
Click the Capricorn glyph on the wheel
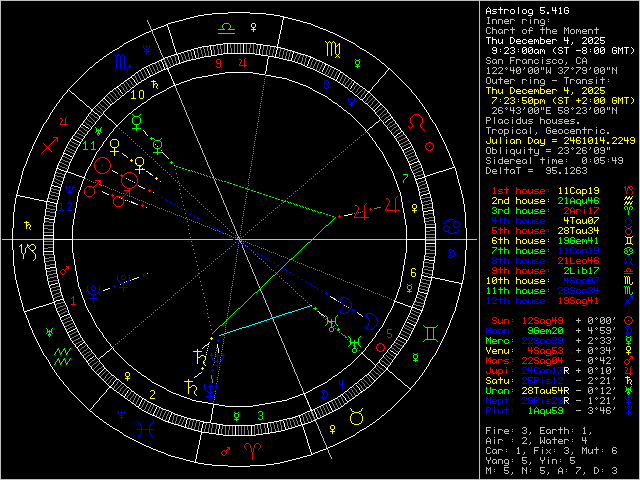click(30, 248)
